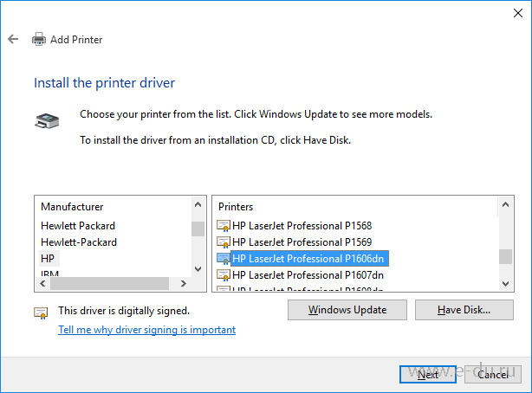Click driver icon next to LaserJet P1606dn
The height and width of the screenshot is (393, 532).
pos(224,259)
